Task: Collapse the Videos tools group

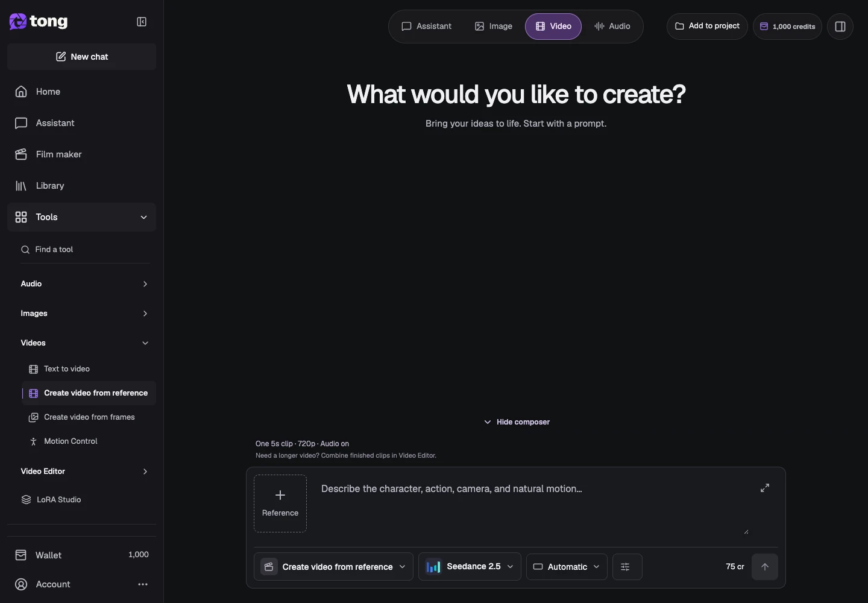Action: coord(84,343)
